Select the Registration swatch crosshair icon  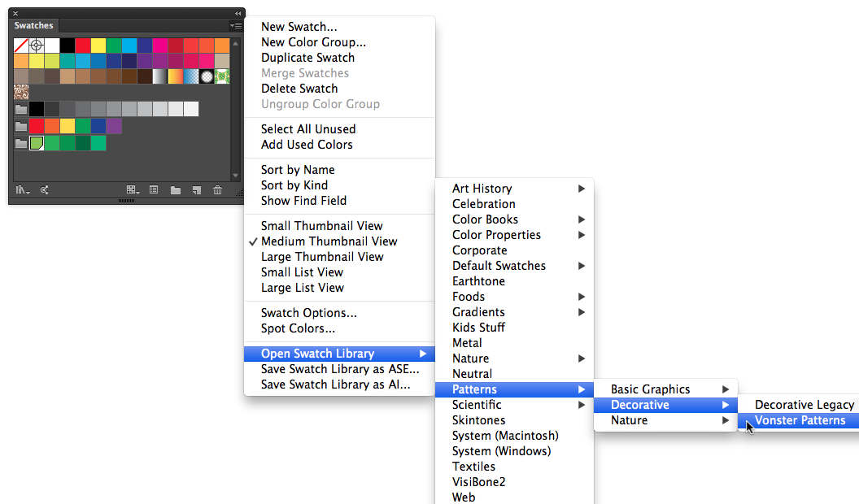(36, 45)
